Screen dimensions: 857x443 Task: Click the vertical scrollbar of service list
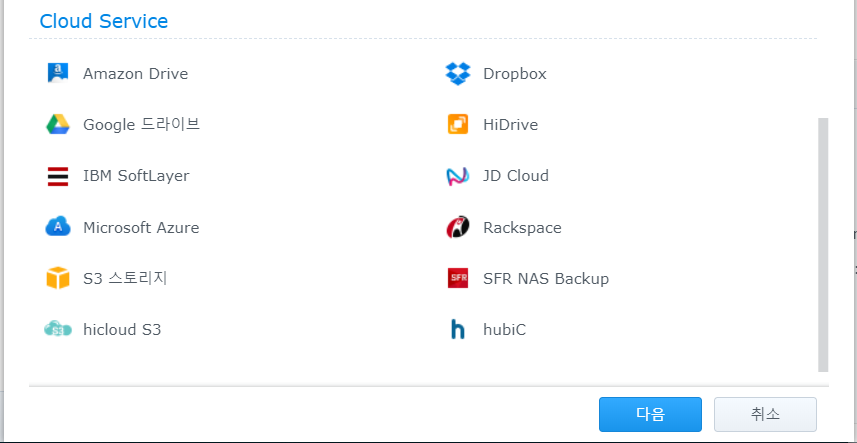point(823,245)
